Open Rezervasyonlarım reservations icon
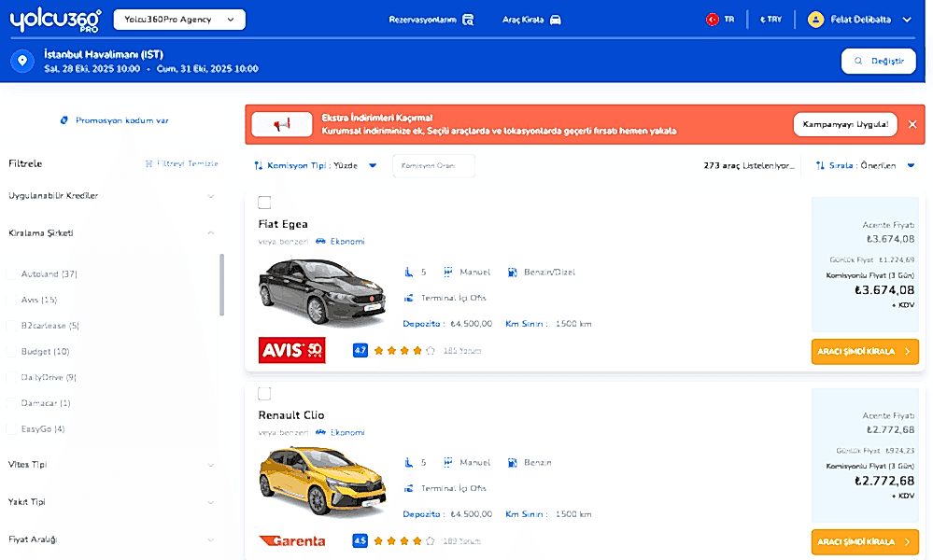Image resolution: width=933 pixels, height=560 pixels. pos(468,20)
